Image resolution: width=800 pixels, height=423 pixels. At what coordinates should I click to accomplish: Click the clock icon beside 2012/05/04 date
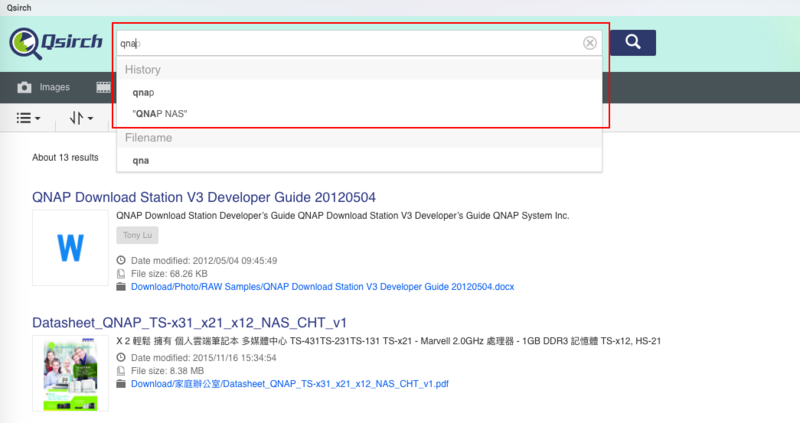(x=121, y=260)
